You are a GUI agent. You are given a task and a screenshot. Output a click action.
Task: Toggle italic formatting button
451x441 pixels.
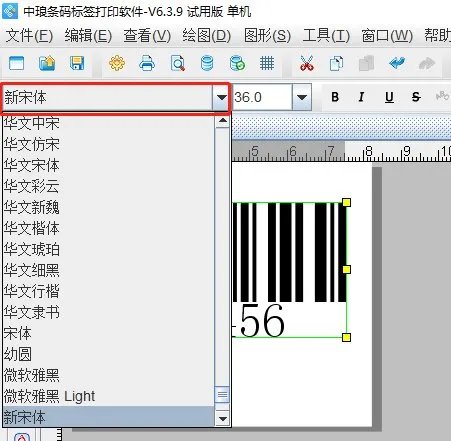click(361, 97)
